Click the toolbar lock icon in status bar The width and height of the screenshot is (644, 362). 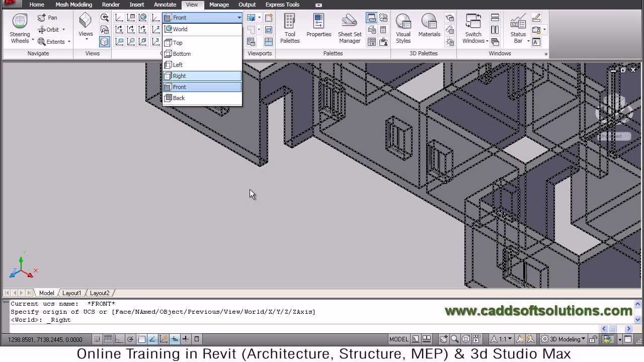click(x=594, y=339)
